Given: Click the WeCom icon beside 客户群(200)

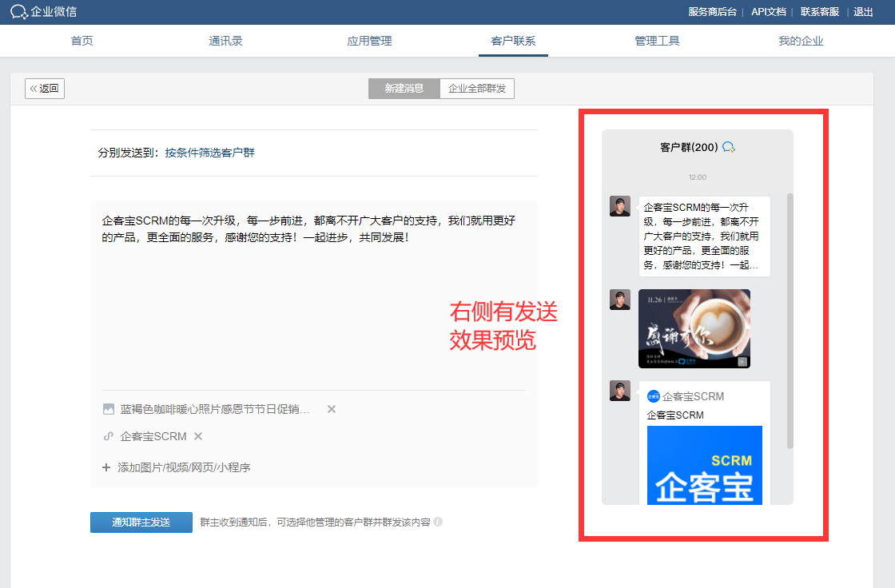Looking at the screenshot, I should click(728, 147).
